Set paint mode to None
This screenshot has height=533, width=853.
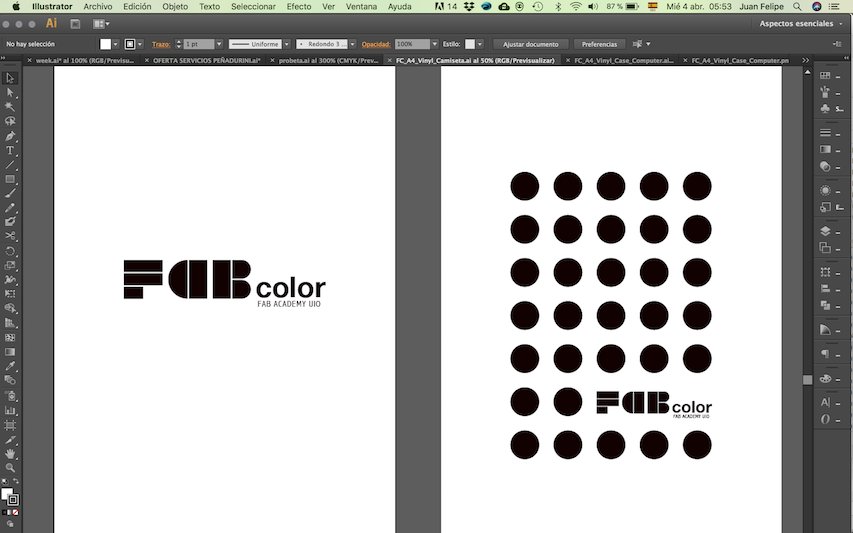tap(16, 512)
